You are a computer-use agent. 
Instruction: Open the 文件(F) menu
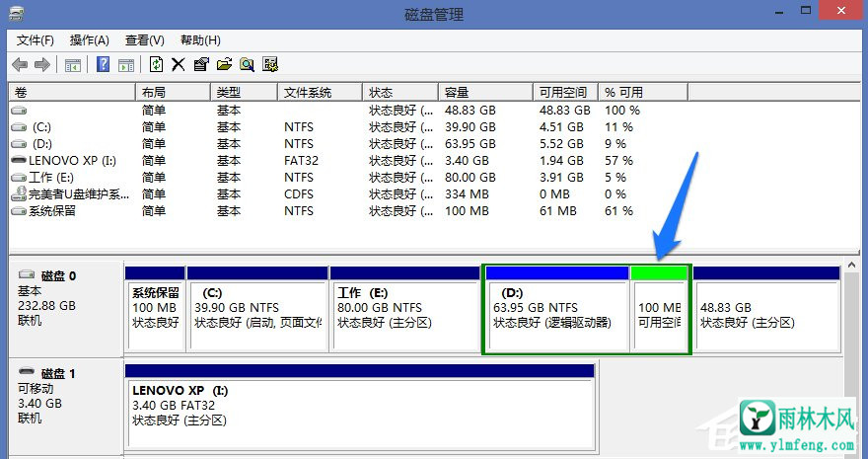36,40
